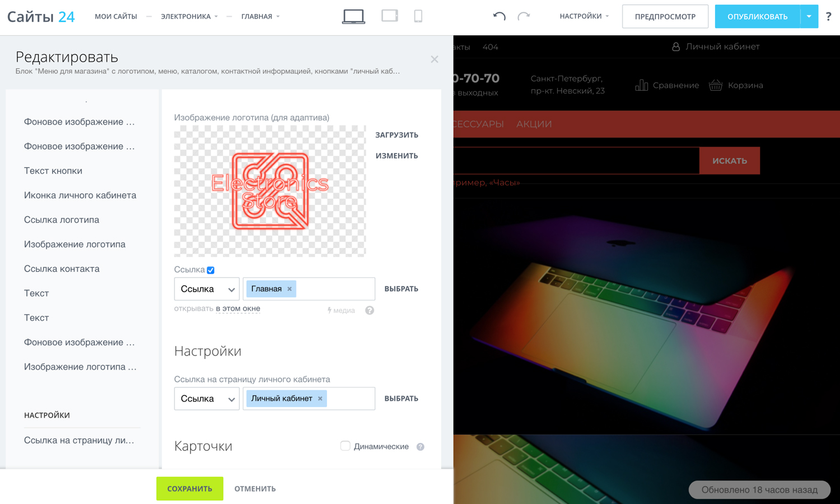Open the Настройки top menu
This screenshot has height=504, width=840.
pos(584,16)
